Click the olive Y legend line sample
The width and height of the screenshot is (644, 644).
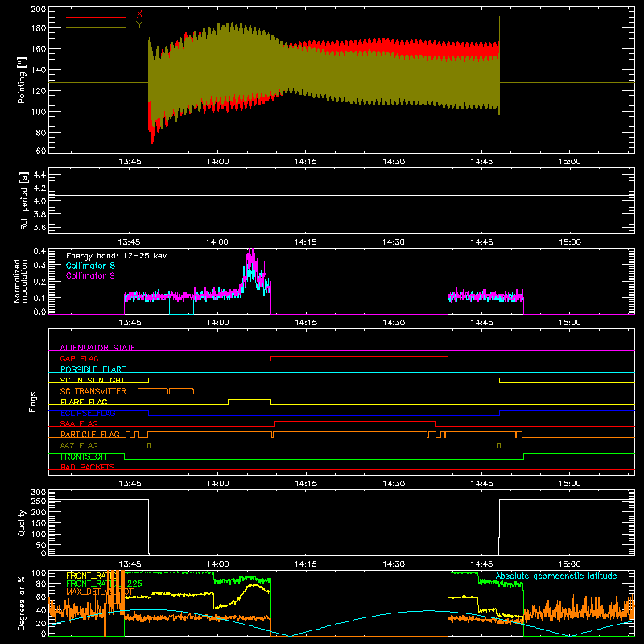click(x=96, y=27)
